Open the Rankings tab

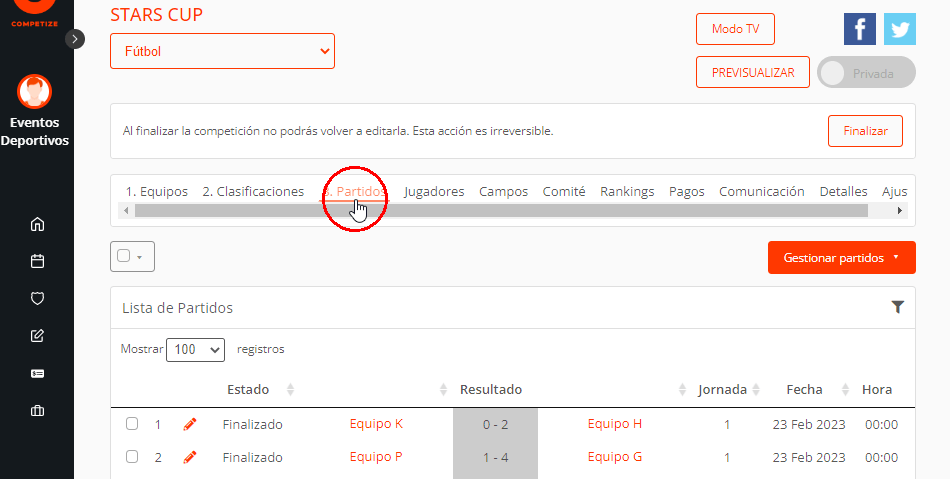(627, 191)
